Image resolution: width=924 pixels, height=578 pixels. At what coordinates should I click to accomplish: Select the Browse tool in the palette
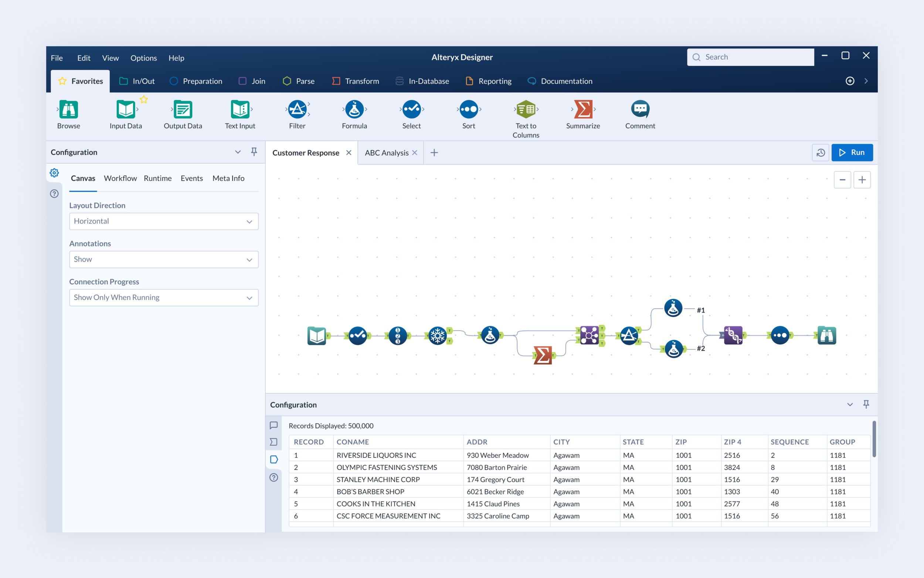69,114
